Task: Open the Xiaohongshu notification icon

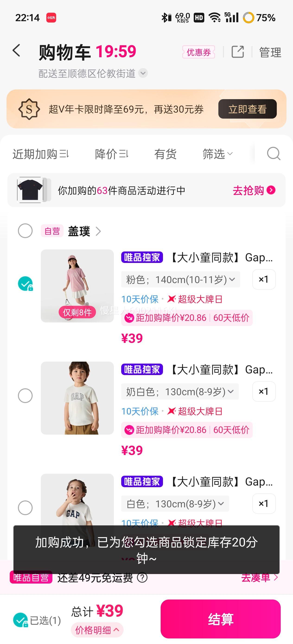Action: click(51, 18)
